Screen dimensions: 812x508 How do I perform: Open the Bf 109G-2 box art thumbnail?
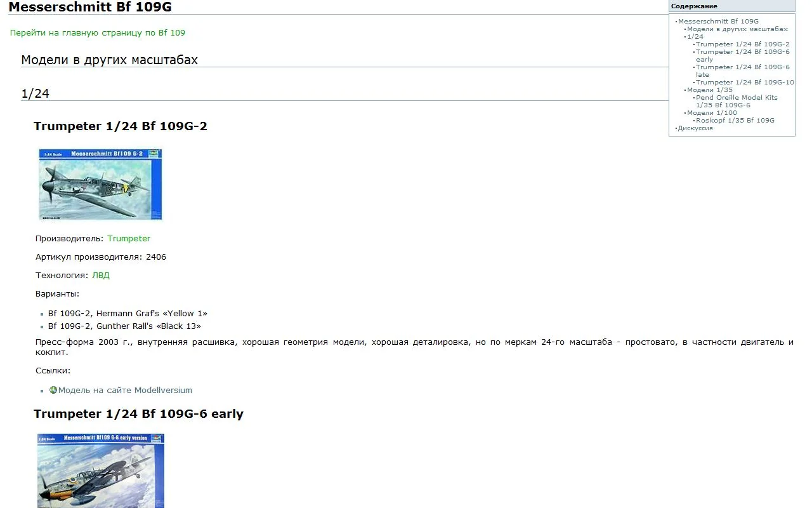click(x=100, y=184)
